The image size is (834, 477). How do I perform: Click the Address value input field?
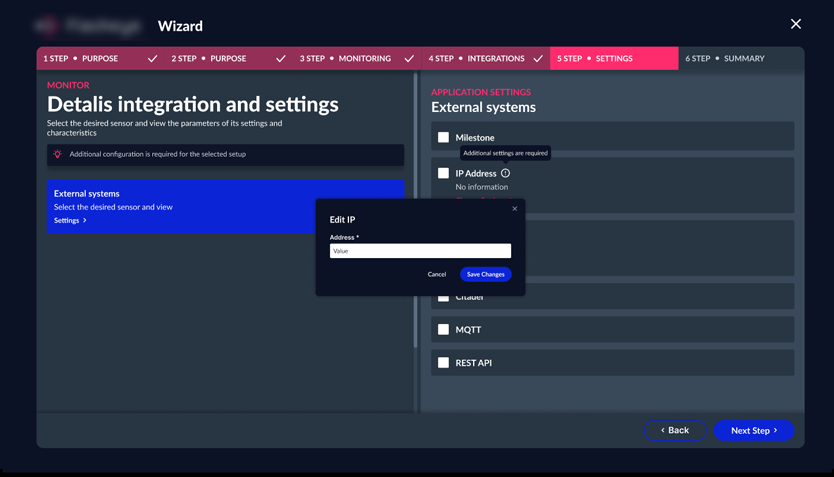[x=420, y=251]
